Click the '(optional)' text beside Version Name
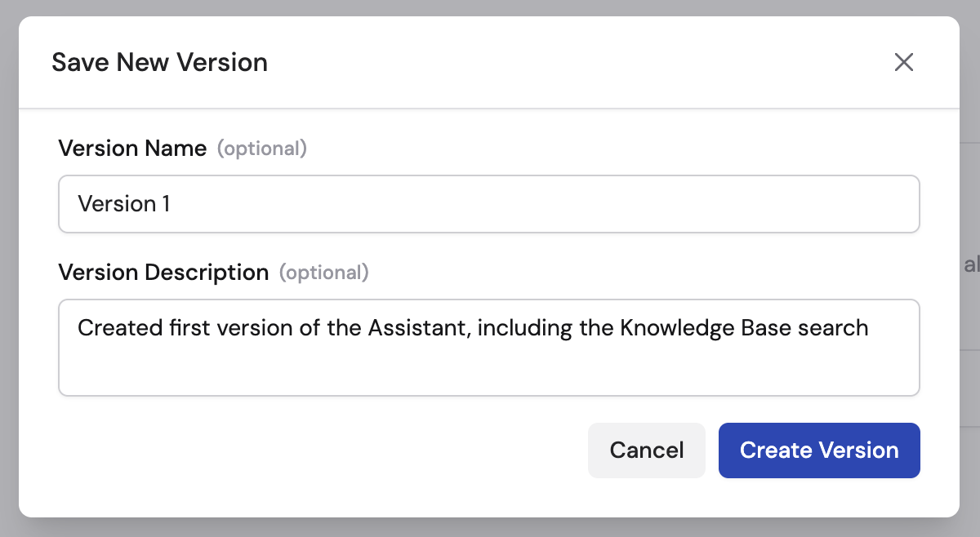 point(262,149)
